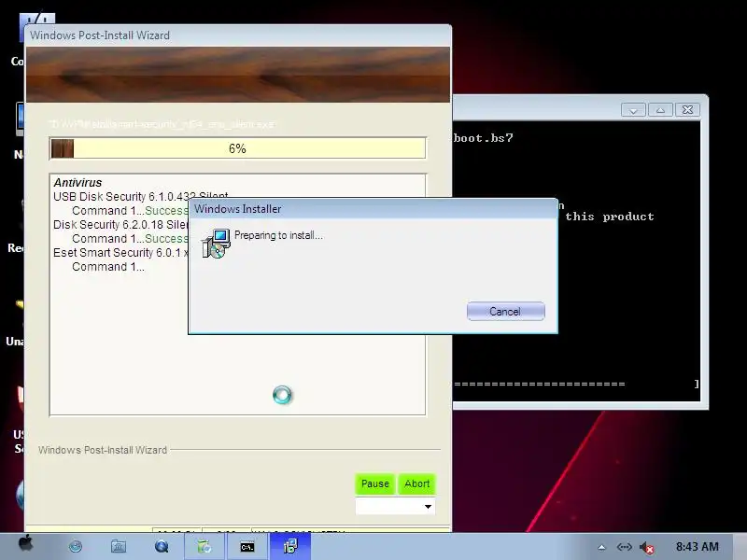Open the dropdown below Pause and Abort
Image resolution: width=747 pixels, height=560 pixels.
(x=395, y=507)
